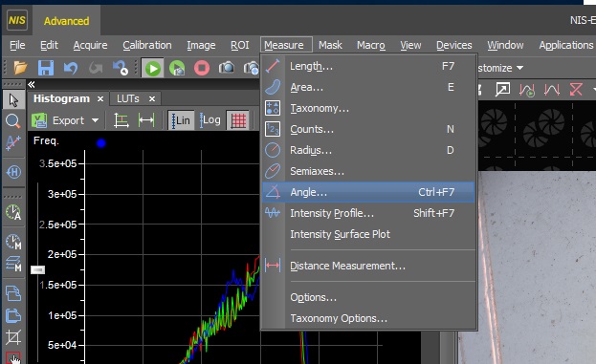Open the Calibration menu
596x364 pixels.
(146, 45)
